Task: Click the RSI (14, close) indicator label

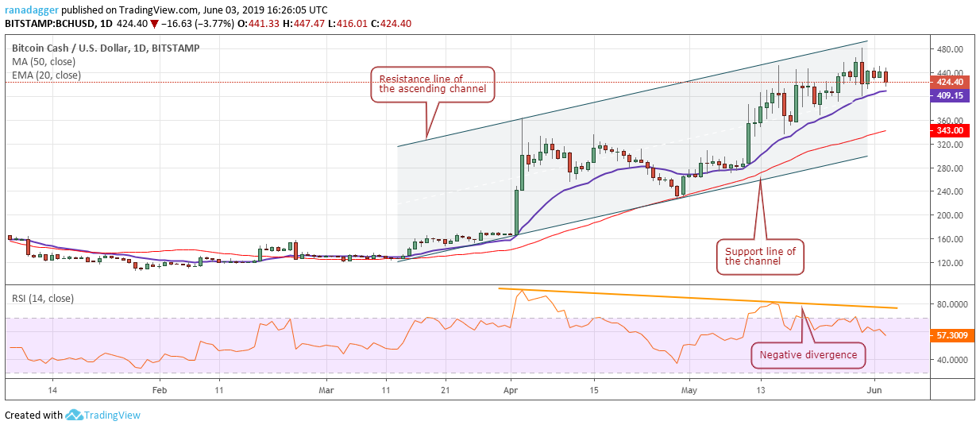Action: click(x=43, y=299)
